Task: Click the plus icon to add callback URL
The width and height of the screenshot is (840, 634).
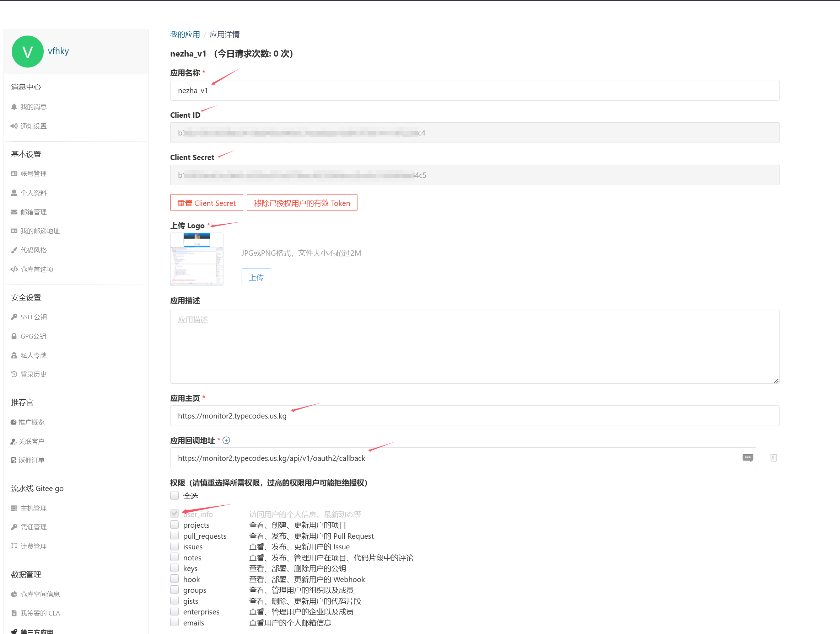Action: click(x=226, y=441)
